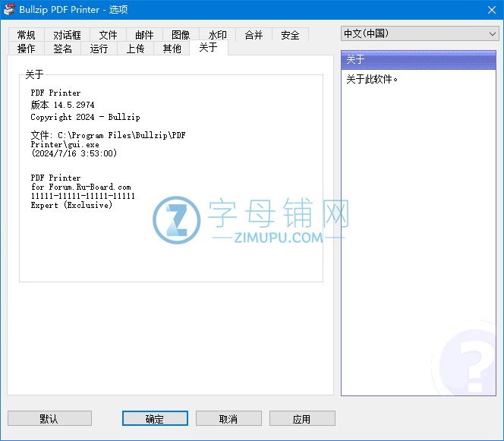Click the 取消 cancel button
This screenshot has width=504, height=441.
[228, 418]
